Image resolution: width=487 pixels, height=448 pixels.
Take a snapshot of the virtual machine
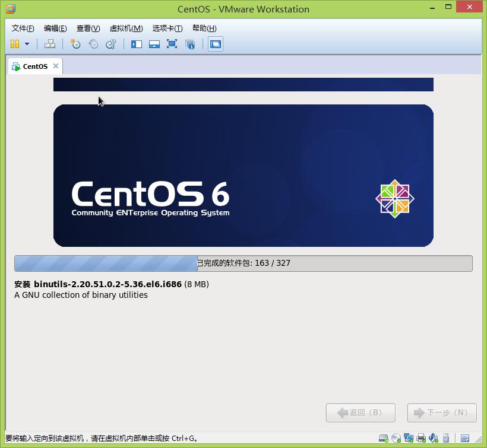(x=75, y=44)
